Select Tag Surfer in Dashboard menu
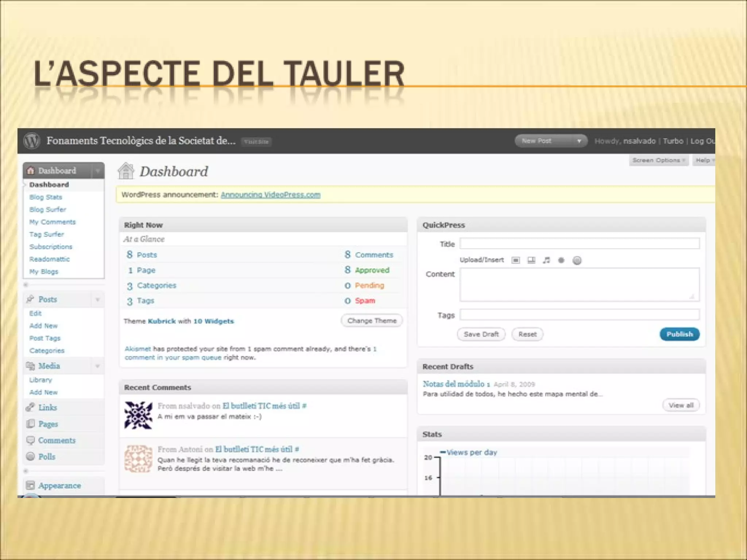Viewport: 747px width, 560px height. (46, 234)
